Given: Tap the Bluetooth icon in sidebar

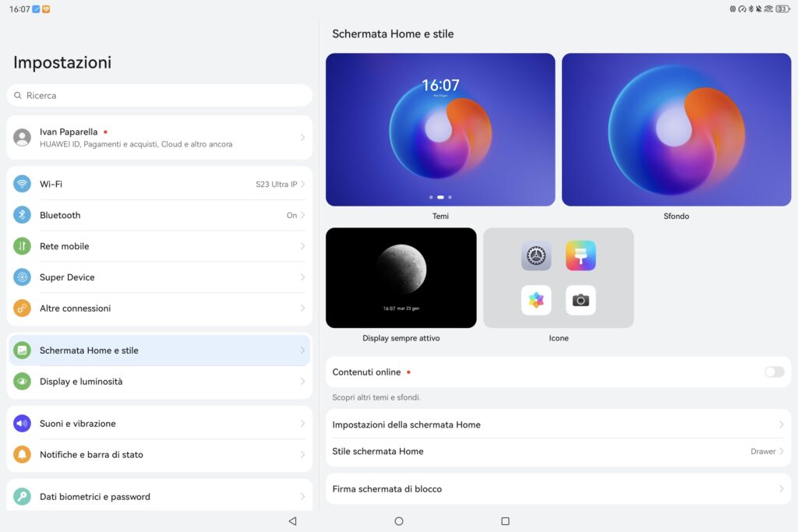Looking at the screenshot, I should point(22,215).
